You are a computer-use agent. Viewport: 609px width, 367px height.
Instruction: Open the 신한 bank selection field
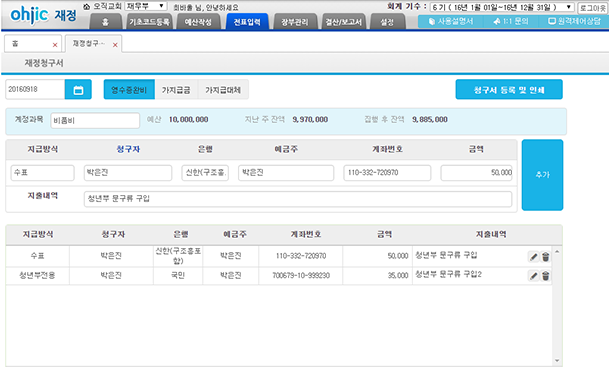[205, 173]
